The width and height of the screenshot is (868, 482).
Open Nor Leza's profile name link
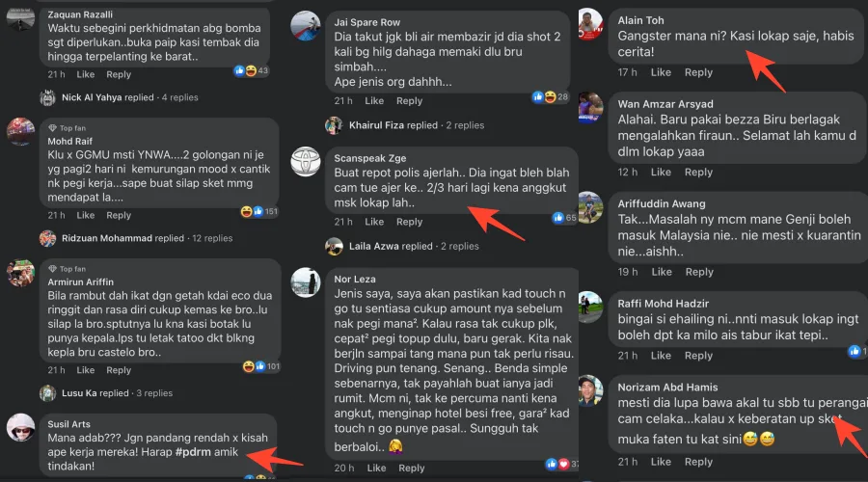click(354, 280)
